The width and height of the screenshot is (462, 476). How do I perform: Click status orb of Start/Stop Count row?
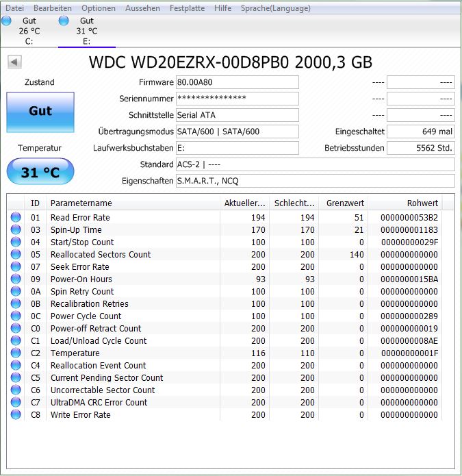tap(16, 242)
